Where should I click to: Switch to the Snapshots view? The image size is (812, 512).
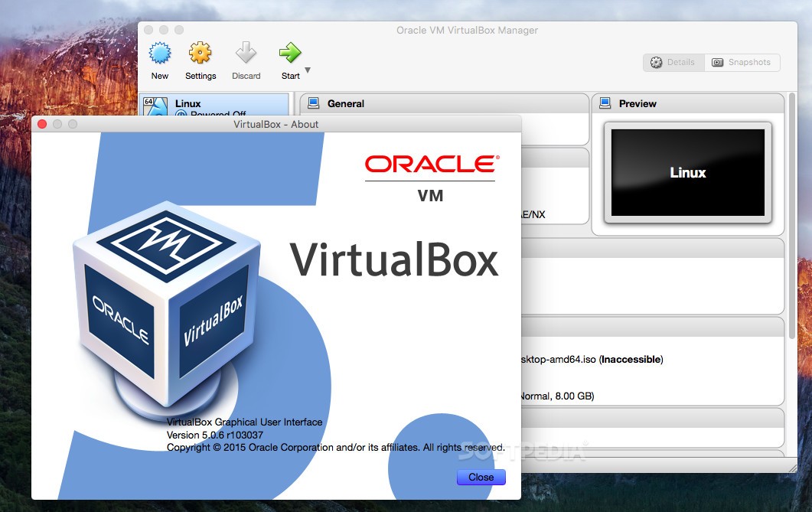tap(742, 62)
